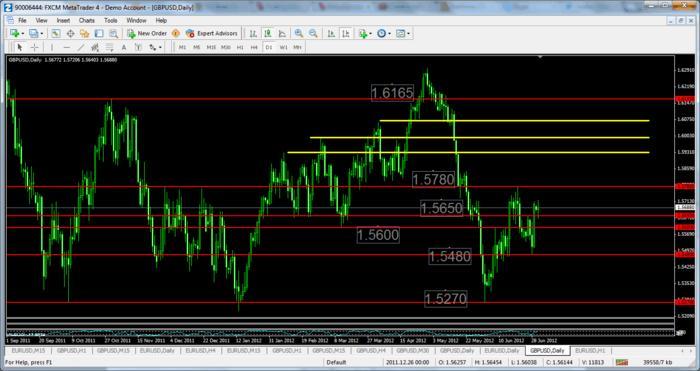
Task: Switch timeframe to H4
Action: pyautogui.click(x=254, y=47)
